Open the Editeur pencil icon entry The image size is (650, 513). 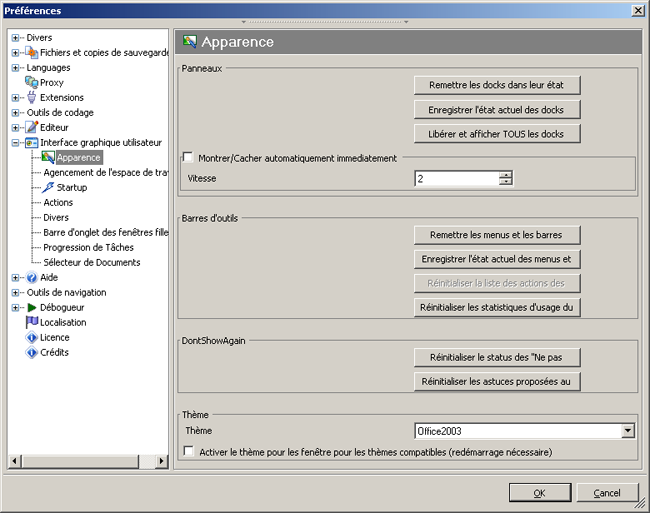click(32, 127)
